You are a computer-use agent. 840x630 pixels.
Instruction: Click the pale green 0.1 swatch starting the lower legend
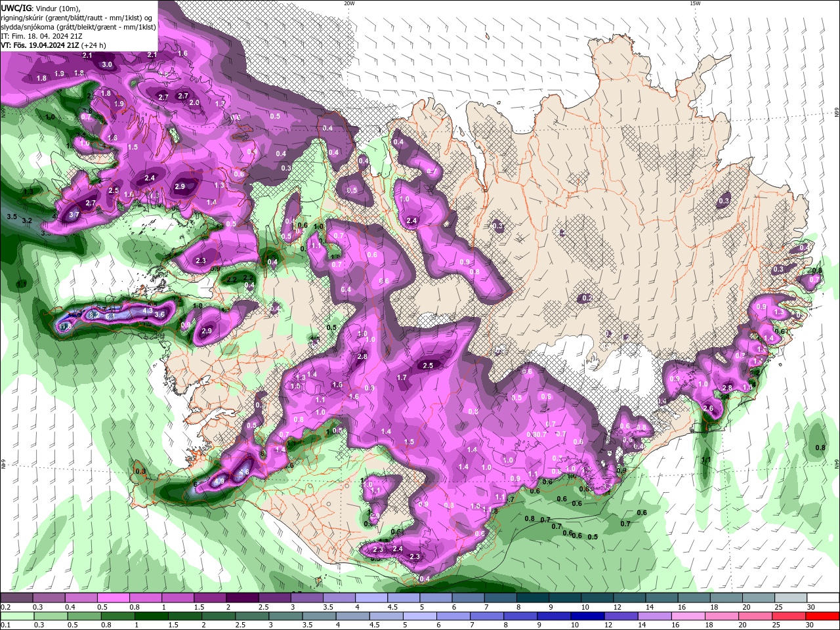coord(17,616)
